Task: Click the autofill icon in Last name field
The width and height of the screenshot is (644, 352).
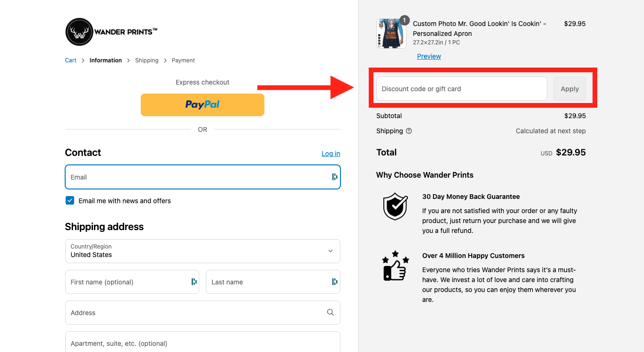Action: tap(335, 282)
